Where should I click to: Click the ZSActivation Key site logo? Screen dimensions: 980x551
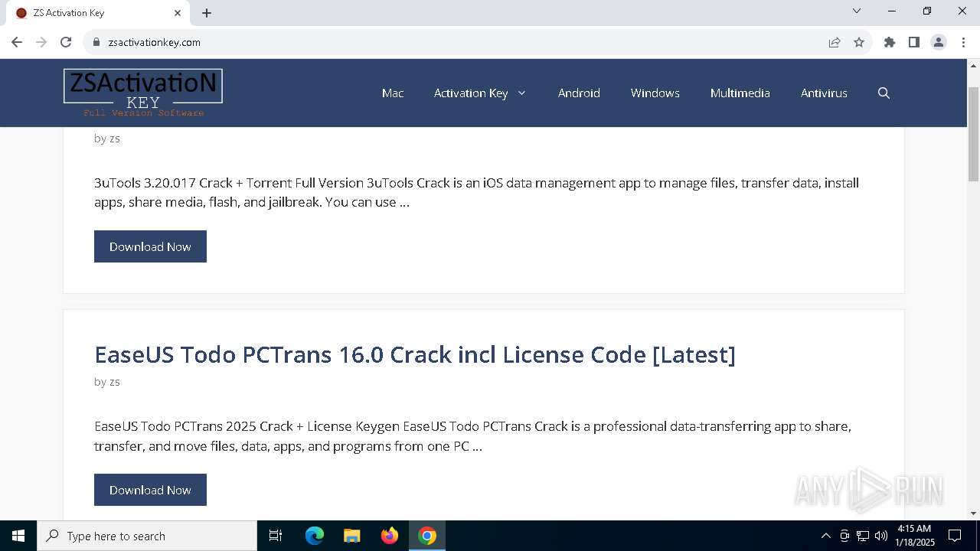point(143,93)
